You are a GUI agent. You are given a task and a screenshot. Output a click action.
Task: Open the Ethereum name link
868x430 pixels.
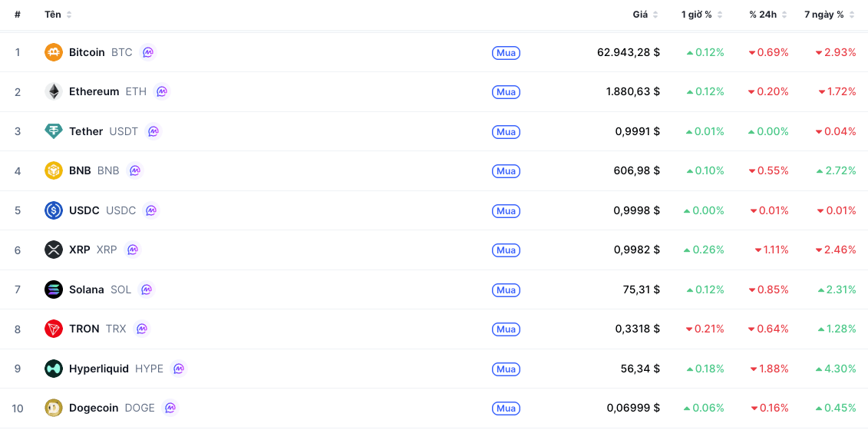coord(94,91)
